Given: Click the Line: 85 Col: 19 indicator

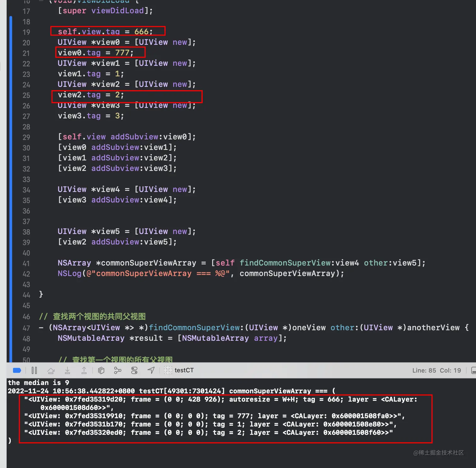Looking at the screenshot, I should [x=437, y=370].
